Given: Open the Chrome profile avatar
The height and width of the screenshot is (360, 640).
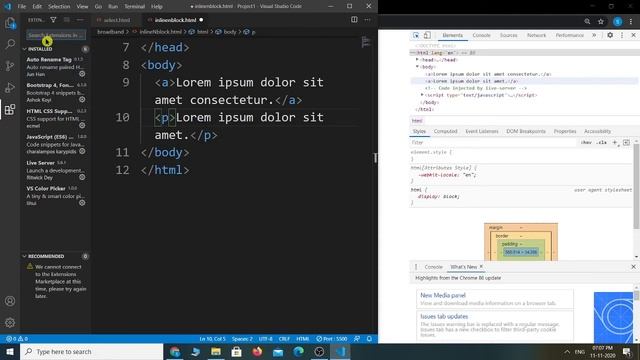Looking at the screenshot, I should tap(618, 22).
